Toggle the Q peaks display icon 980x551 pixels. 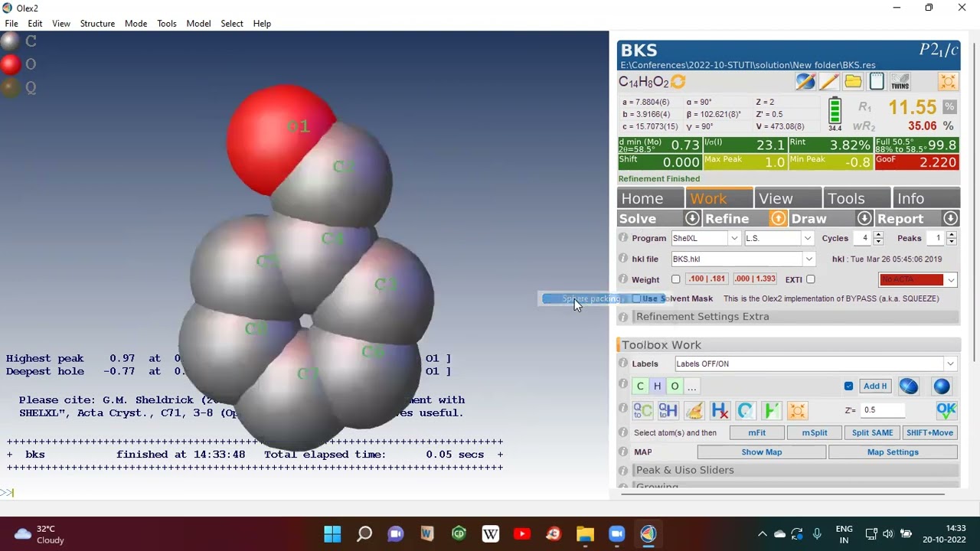point(745,411)
